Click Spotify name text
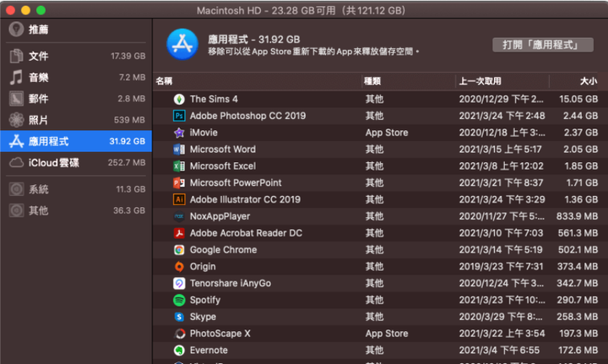608x364 pixels. click(x=204, y=300)
